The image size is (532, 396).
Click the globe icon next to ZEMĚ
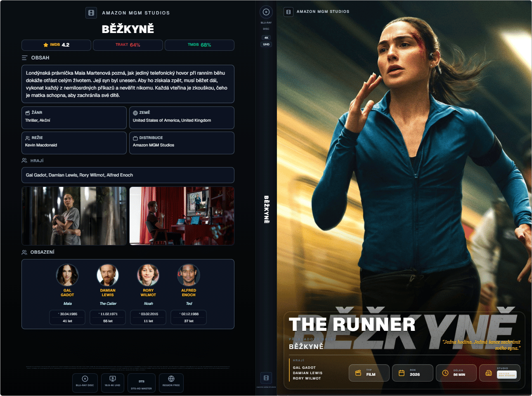[x=135, y=113]
